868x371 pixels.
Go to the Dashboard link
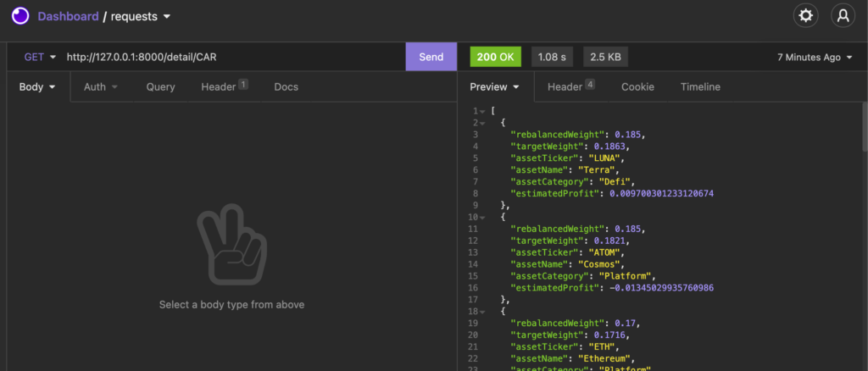point(68,16)
